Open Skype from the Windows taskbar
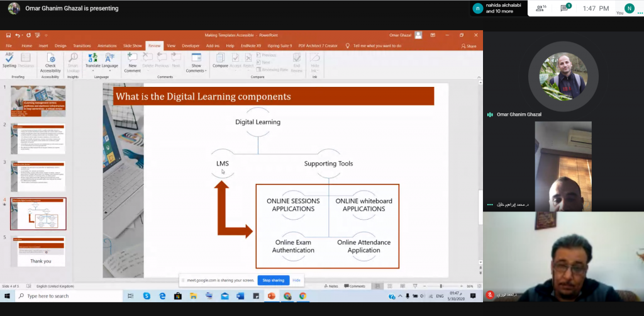 coord(147,296)
